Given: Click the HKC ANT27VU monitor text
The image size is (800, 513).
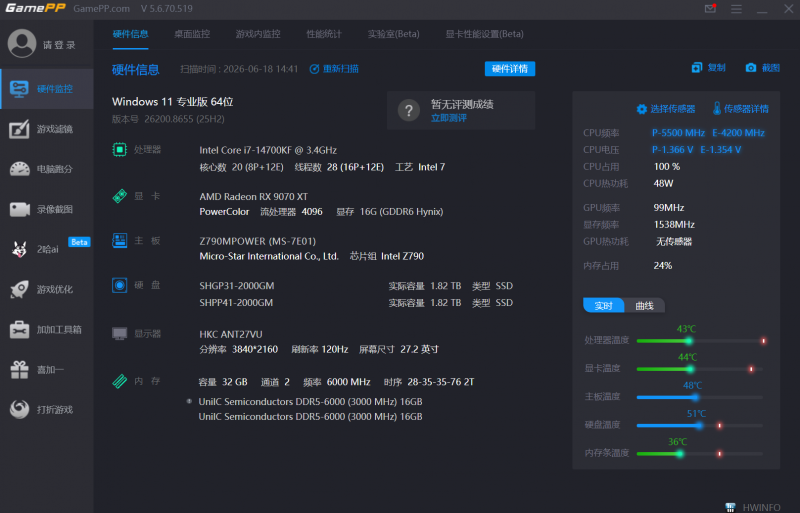Looking at the screenshot, I should point(231,334).
